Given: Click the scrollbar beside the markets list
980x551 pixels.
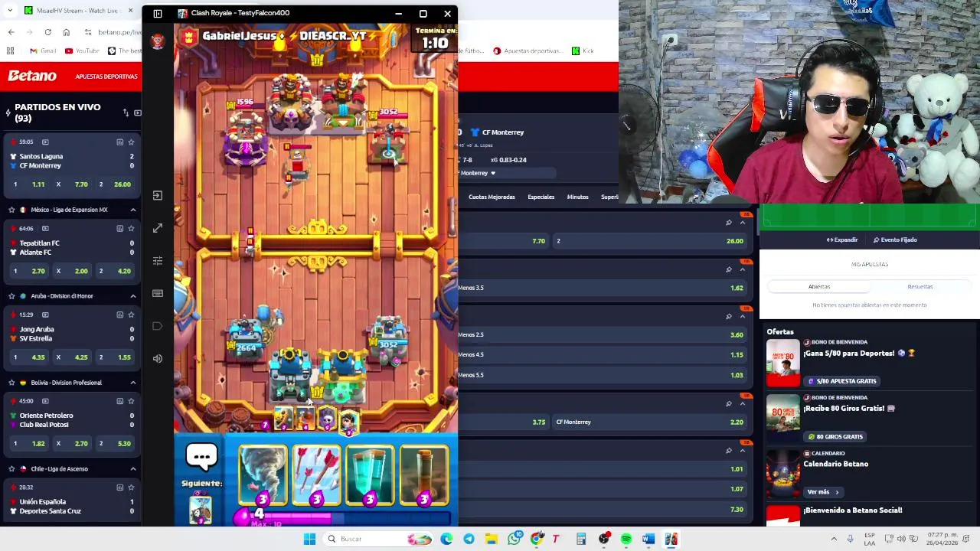Looking at the screenshot, I should tap(756, 222).
